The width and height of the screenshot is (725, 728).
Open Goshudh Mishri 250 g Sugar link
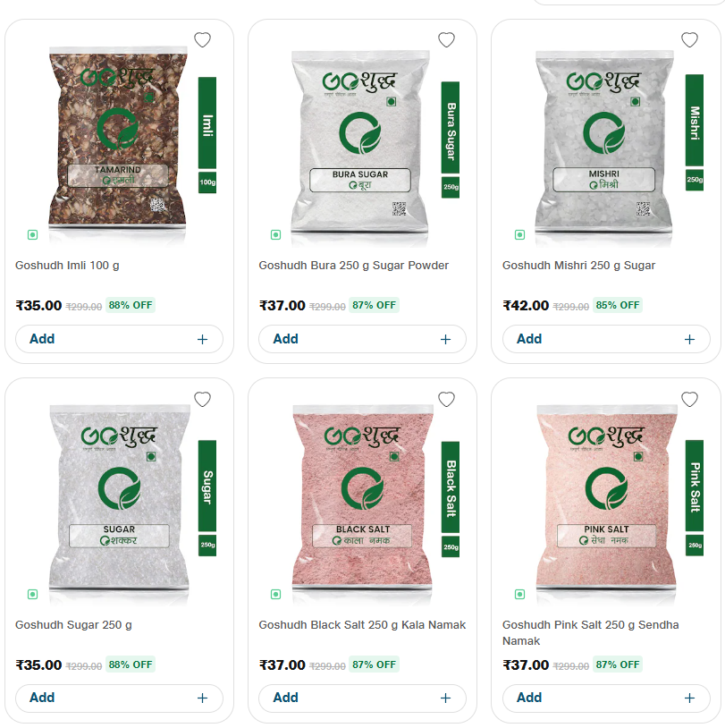pos(578,266)
